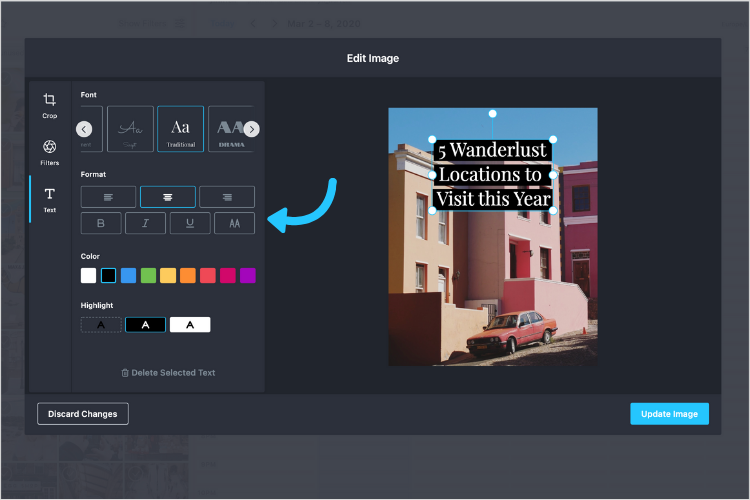Pick the yellow color swatch
Image resolution: width=750 pixels, height=500 pixels.
tap(168, 275)
